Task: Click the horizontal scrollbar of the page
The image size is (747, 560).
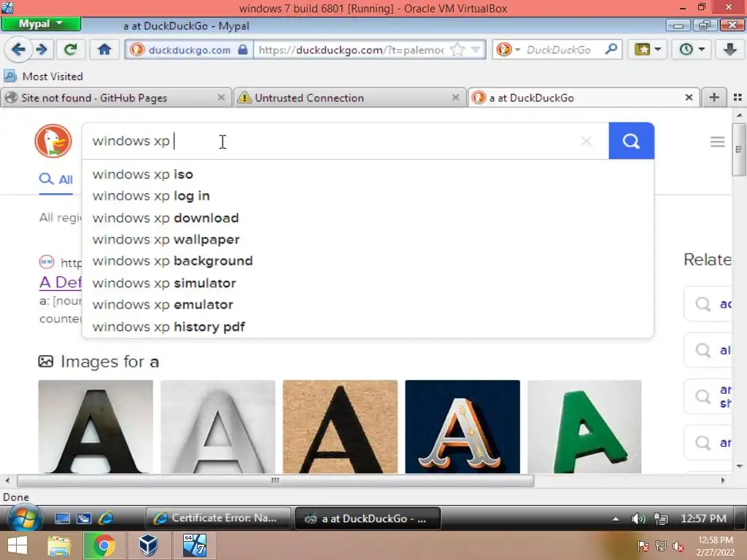Action: 275,481
